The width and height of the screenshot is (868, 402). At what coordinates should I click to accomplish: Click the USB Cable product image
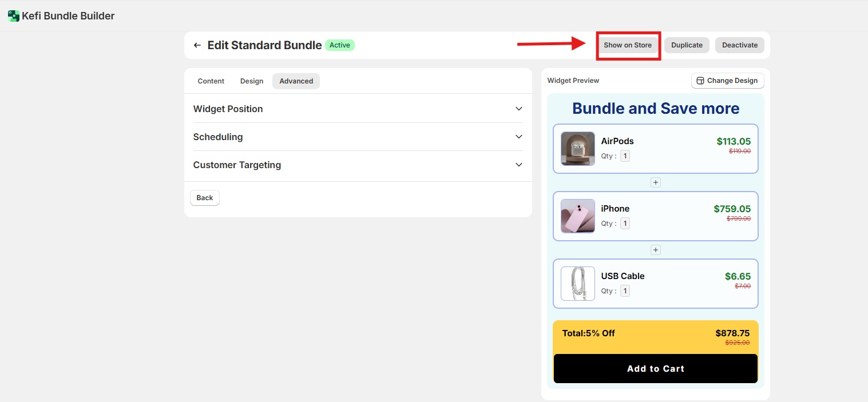click(577, 284)
